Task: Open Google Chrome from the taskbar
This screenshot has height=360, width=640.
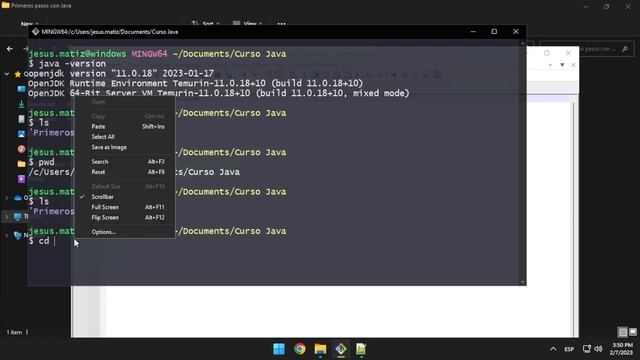Action: [300, 349]
